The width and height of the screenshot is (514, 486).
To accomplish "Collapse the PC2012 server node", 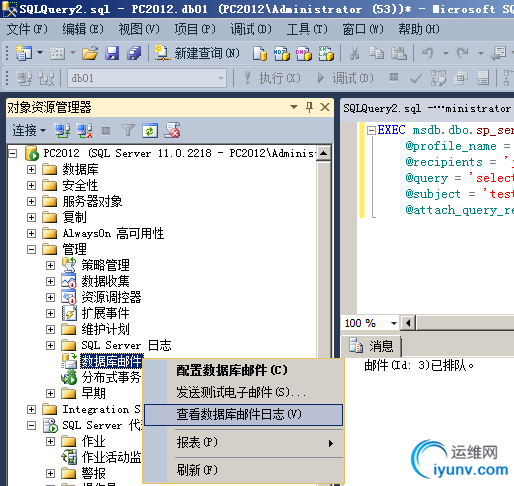I will coord(13,153).
